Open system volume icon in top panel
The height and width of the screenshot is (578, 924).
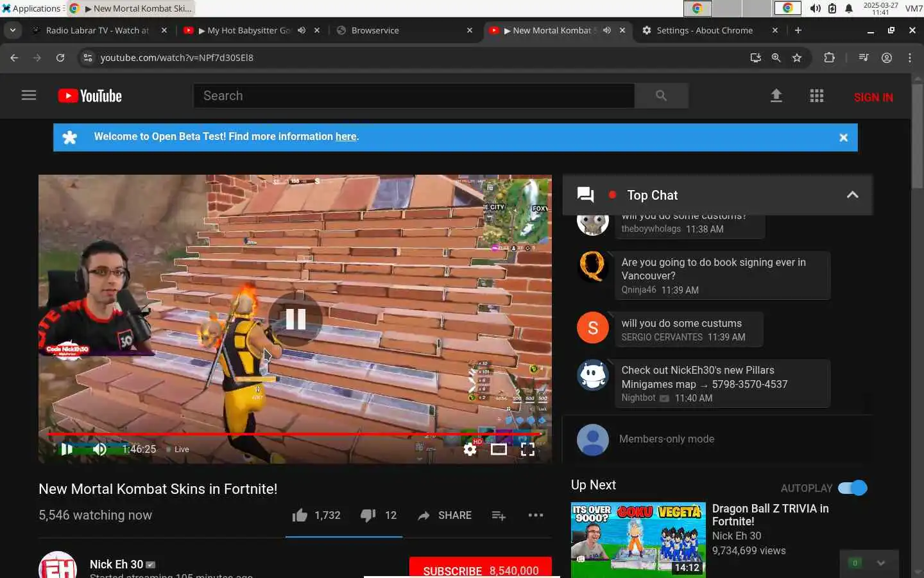click(x=815, y=8)
